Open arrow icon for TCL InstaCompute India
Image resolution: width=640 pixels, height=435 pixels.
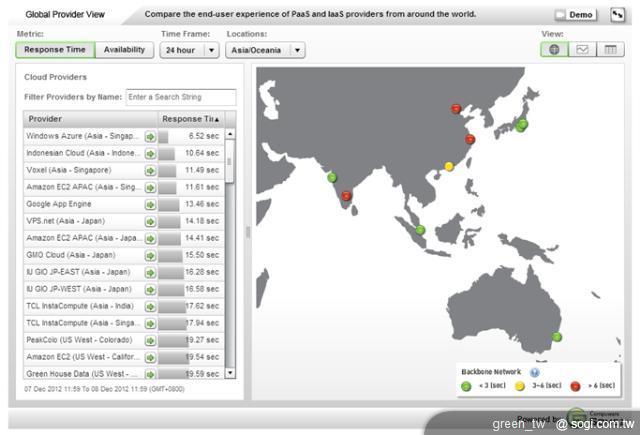pyautogui.click(x=151, y=306)
